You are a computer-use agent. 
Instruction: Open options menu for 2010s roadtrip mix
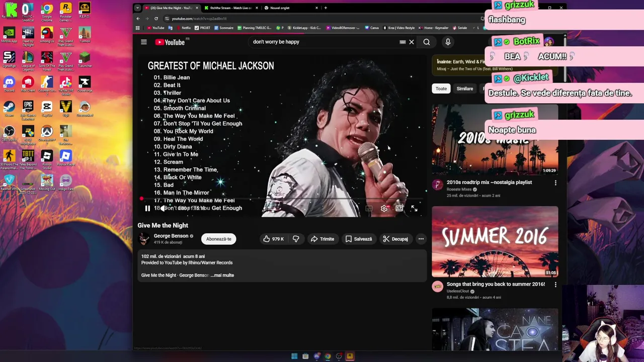pos(555,183)
